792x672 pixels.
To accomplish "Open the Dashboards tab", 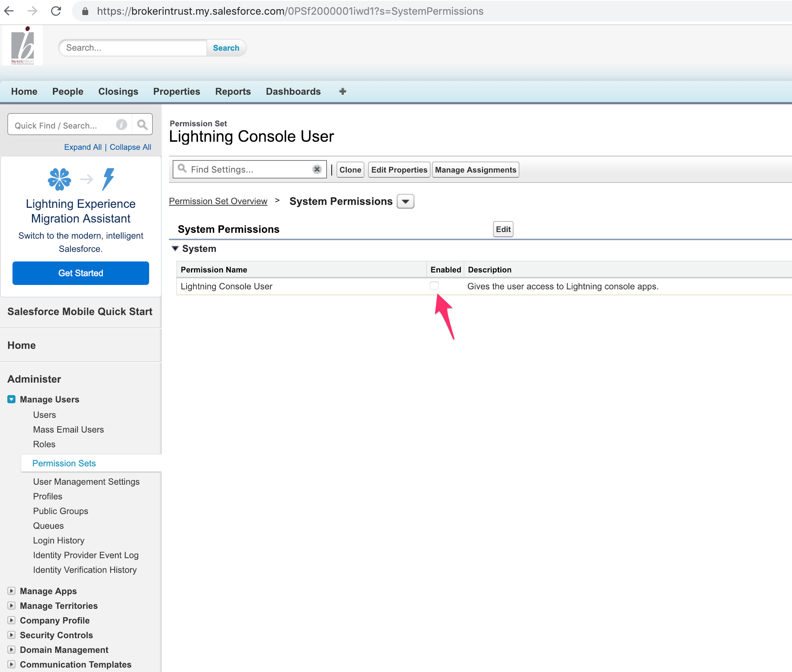I will click(x=293, y=91).
